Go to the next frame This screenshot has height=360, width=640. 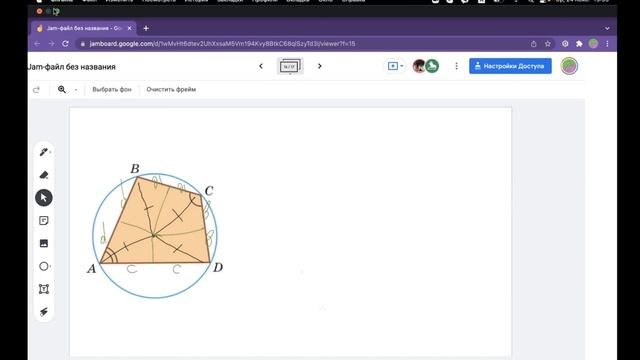click(x=320, y=66)
